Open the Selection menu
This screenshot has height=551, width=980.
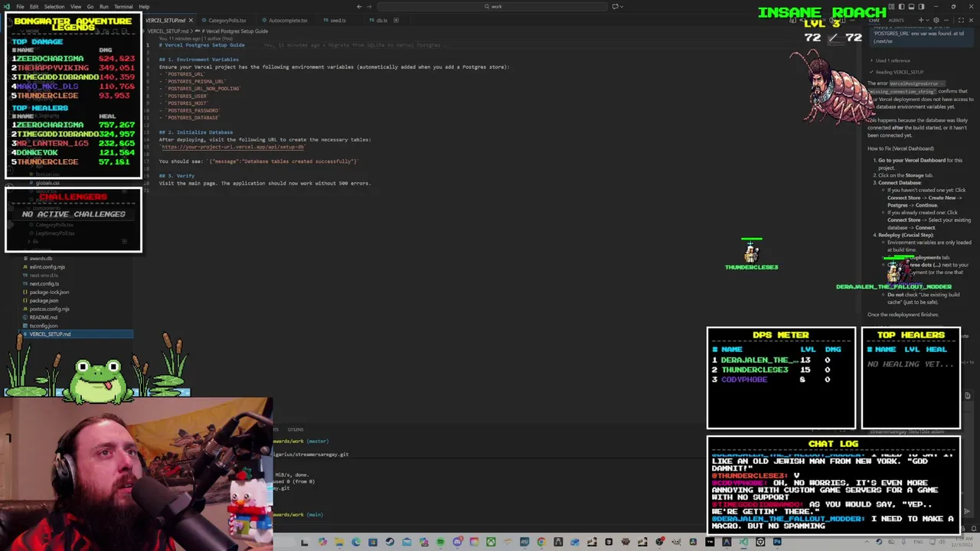54,6
